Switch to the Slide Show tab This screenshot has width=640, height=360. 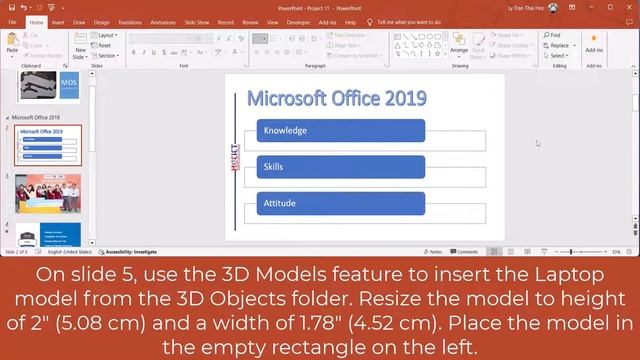coord(196,22)
